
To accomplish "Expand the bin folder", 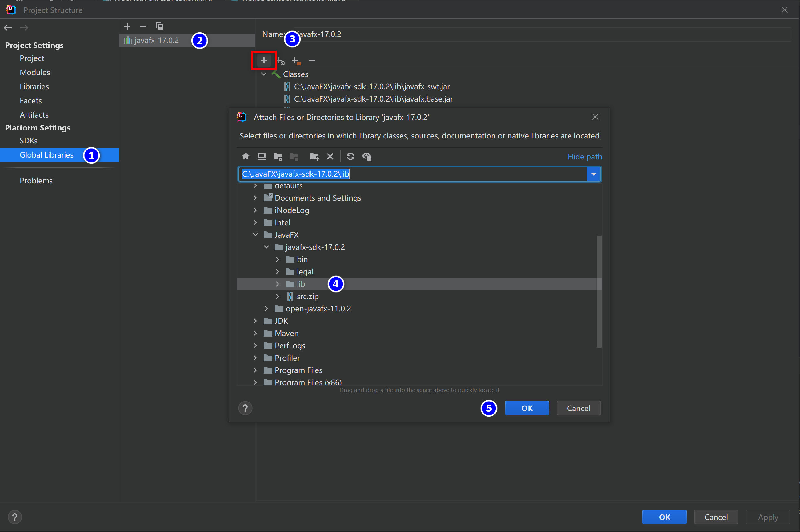I will (x=278, y=260).
